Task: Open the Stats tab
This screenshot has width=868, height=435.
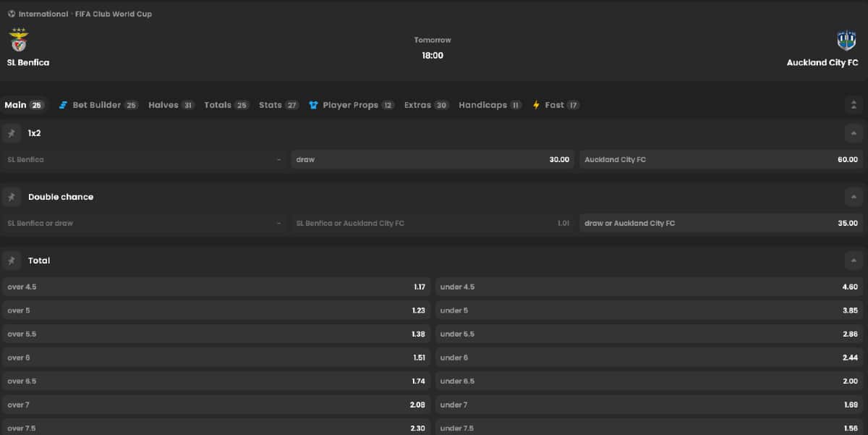Action: (x=278, y=105)
